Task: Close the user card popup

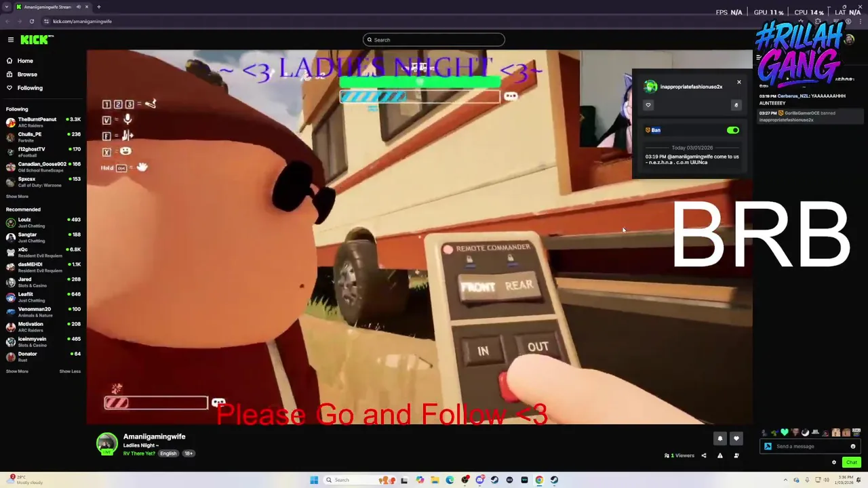Action: point(739,83)
